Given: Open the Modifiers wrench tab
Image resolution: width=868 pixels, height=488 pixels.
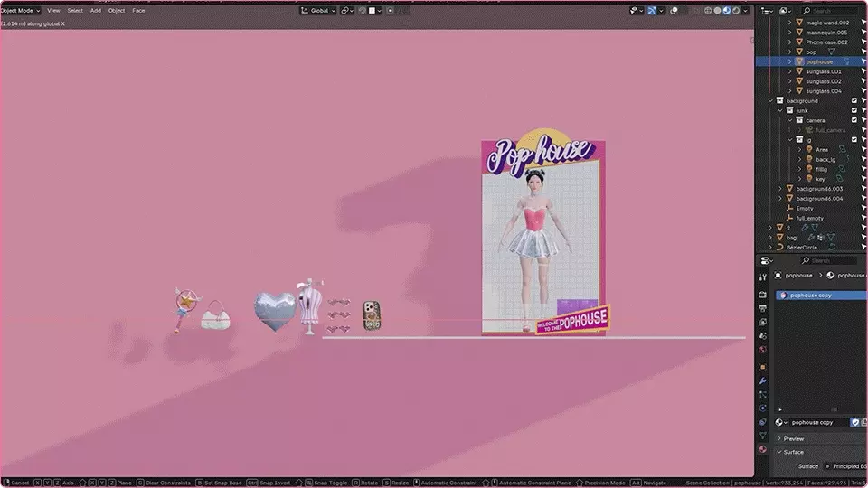Looking at the screenshot, I should click(763, 380).
